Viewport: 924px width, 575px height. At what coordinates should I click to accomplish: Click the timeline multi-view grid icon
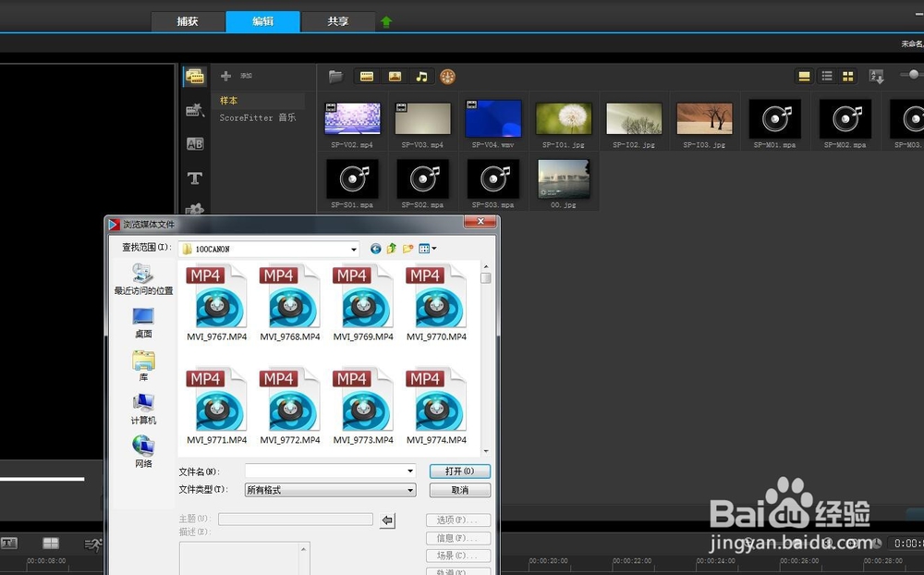51,544
